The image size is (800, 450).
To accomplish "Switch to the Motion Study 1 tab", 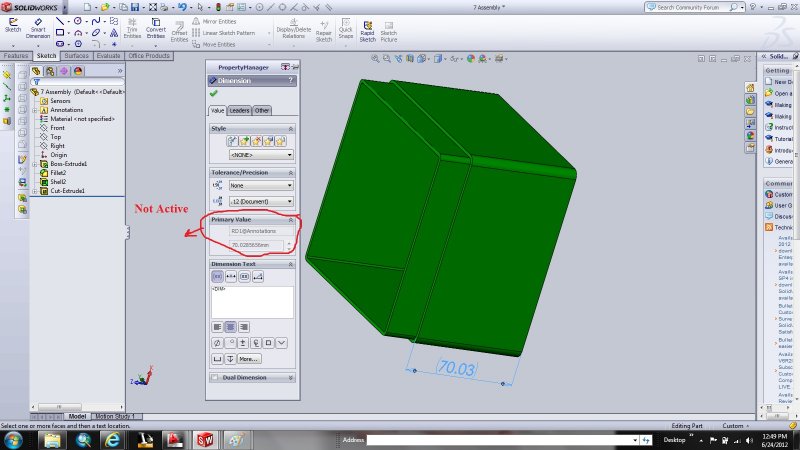I will (x=115, y=416).
